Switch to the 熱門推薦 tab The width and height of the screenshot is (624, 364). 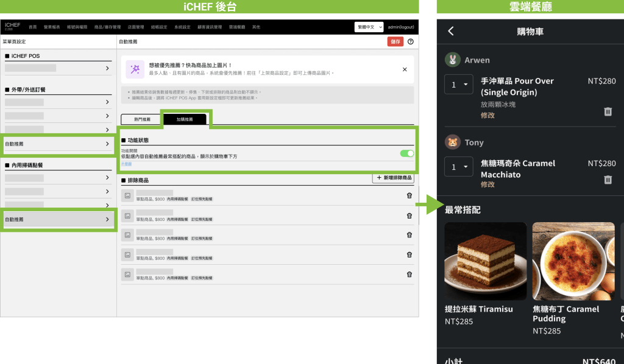pyautogui.click(x=142, y=119)
